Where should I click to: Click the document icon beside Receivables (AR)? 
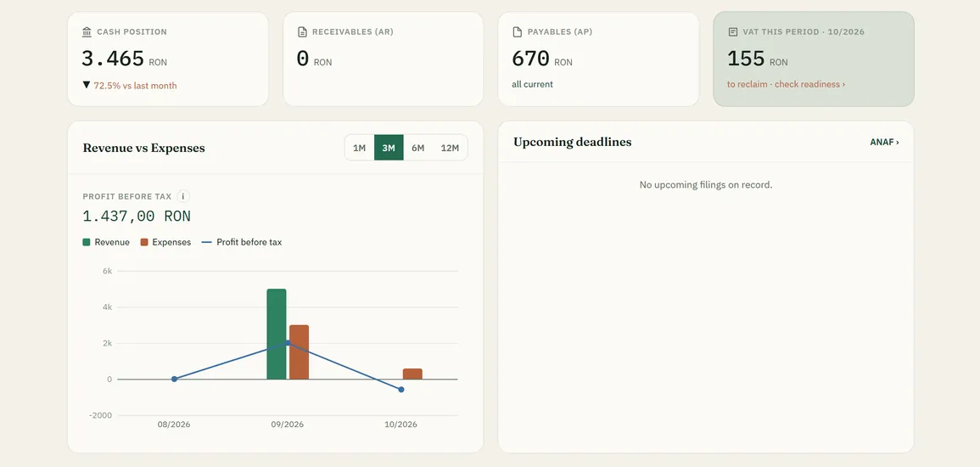pyautogui.click(x=303, y=32)
